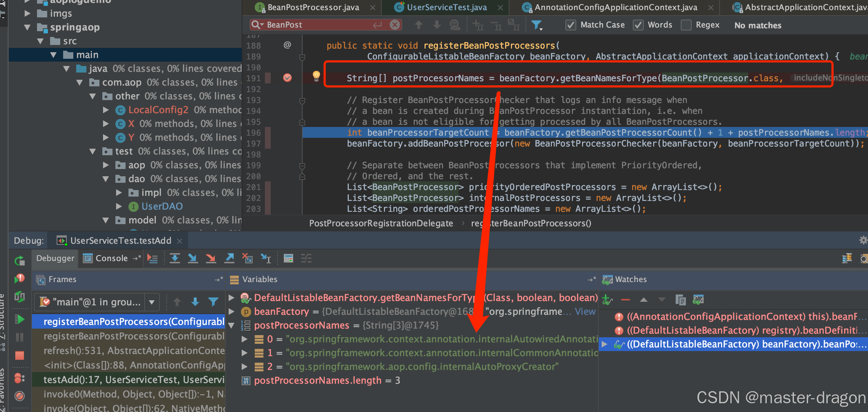Click the red Force Step Into icon
Viewport: 868px width, 412px height.
210,258
